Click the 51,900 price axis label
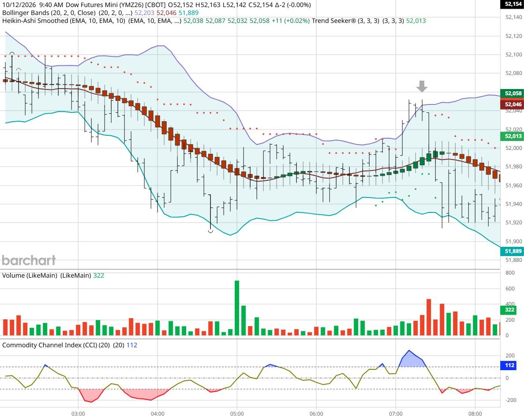 [x=514, y=242]
